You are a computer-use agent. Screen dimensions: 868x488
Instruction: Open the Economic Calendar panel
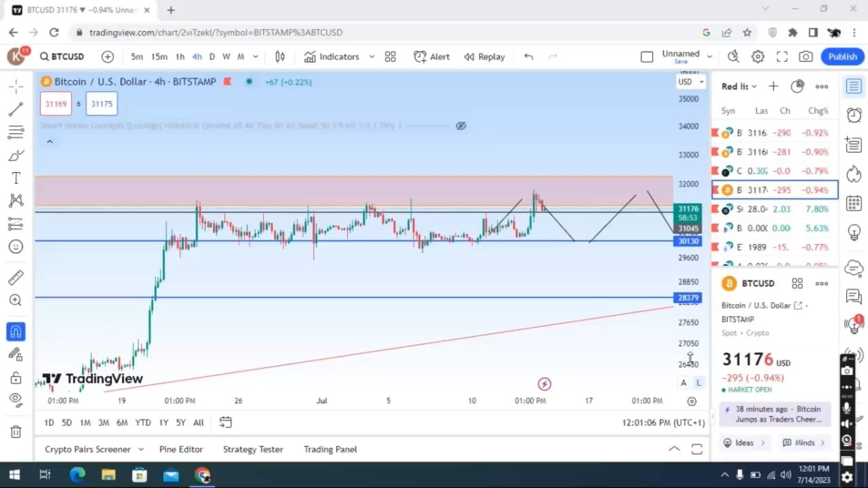coord(854,203)
